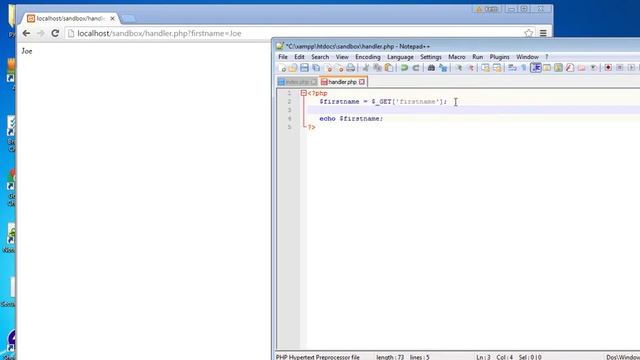Image resolution: width=640 pixels, height=360 pixels.
Task: Click 'PHP Hypertext Preprocessor file' in status bar
Action: coord(318,357)
